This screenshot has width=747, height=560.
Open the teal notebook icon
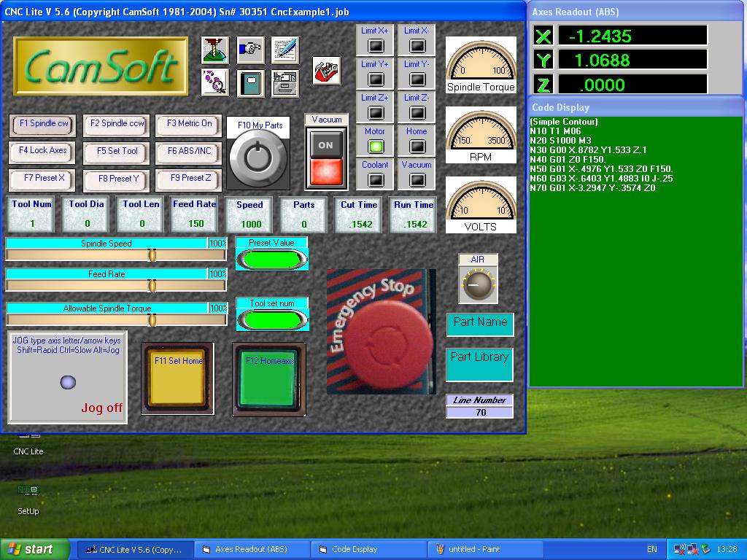251,83
